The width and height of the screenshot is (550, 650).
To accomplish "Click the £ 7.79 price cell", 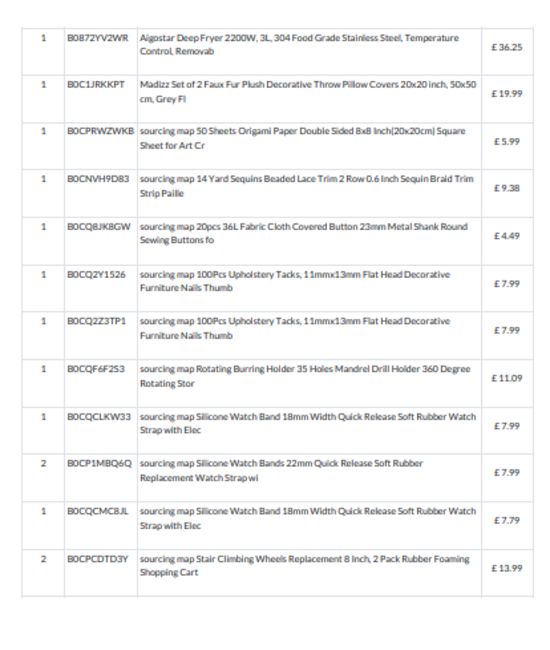I will (x=506, y=520).
